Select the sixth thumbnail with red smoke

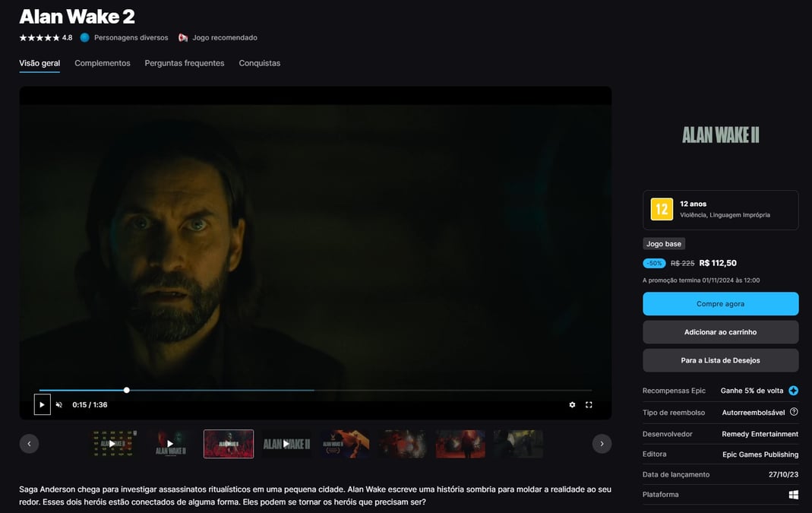click(x=403, y=444)
